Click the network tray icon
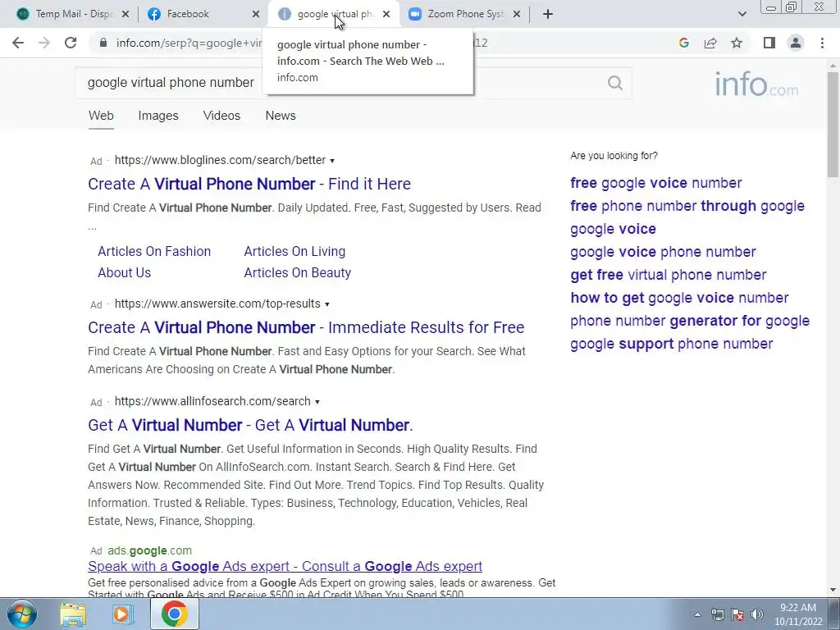840x630 pixels. (x=717, y=614)
